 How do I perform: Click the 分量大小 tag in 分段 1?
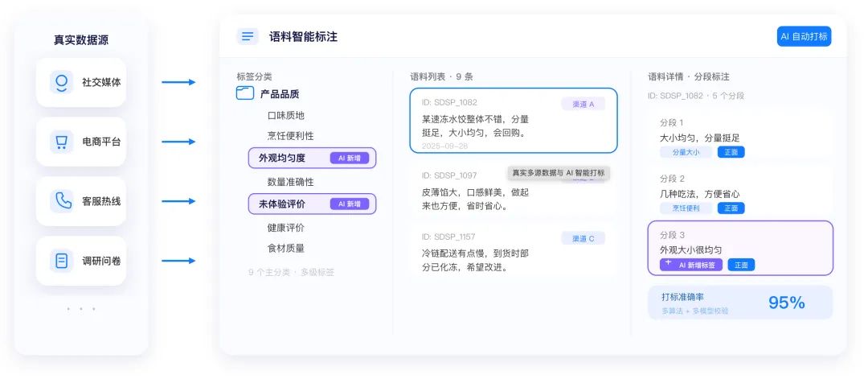pos(686,152)
